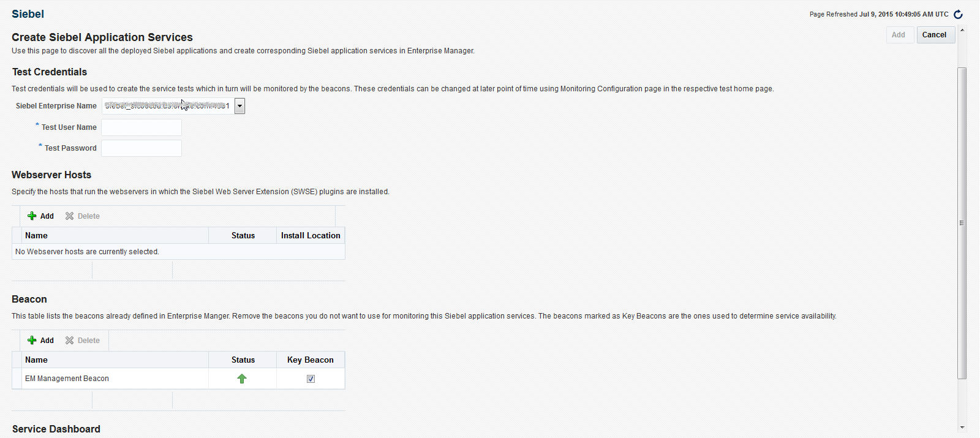Click the disabled Add button at top right

pyautogui.click(x=899, y=35)
